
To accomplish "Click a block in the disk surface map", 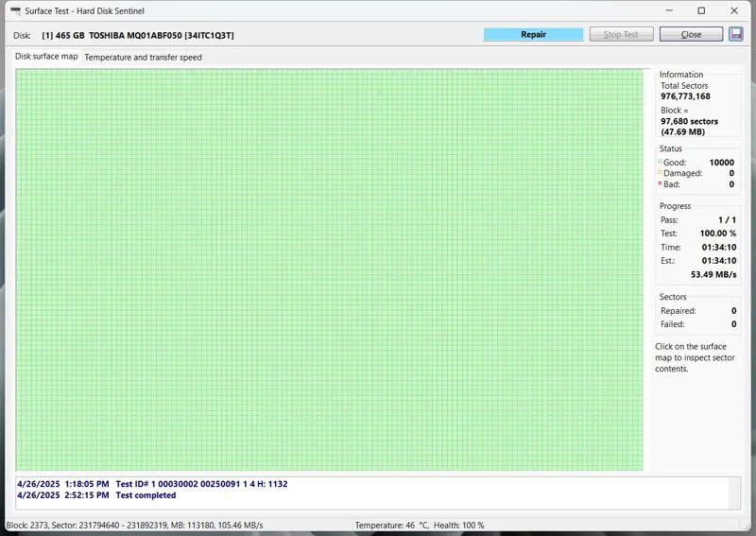I will point(329,269).
